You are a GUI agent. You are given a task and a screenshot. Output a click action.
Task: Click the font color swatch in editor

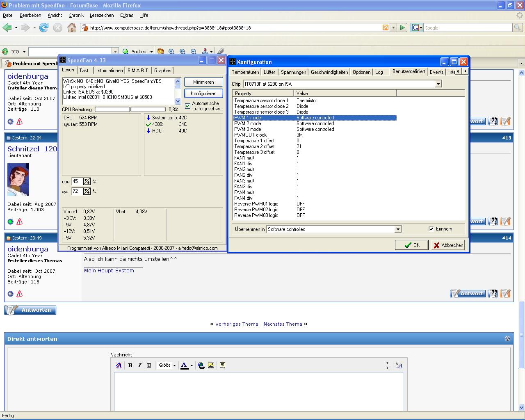(185, 365)
